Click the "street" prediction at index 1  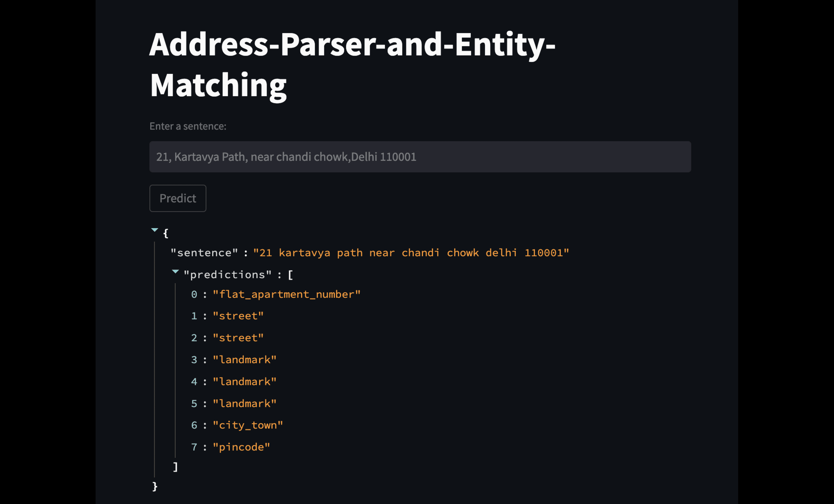point(238,315)
